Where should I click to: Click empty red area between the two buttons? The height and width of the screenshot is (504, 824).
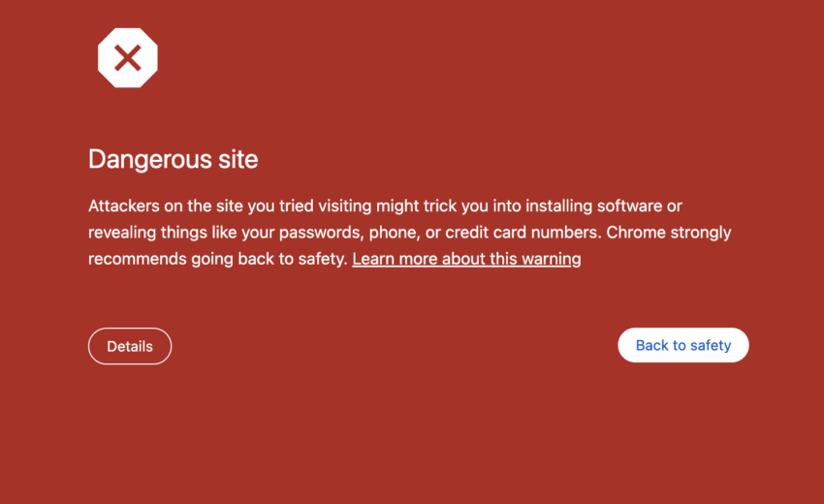[388, 346]
